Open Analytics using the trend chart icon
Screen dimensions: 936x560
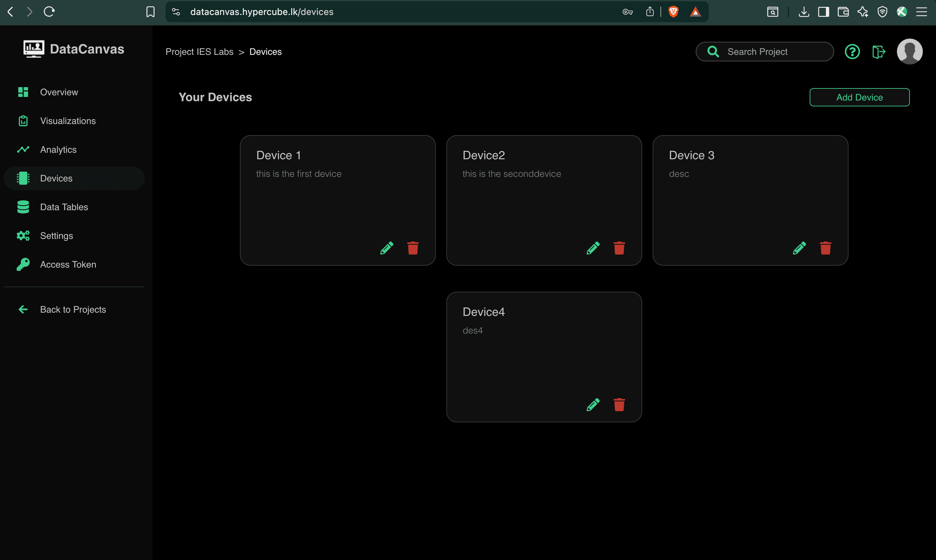23,149
